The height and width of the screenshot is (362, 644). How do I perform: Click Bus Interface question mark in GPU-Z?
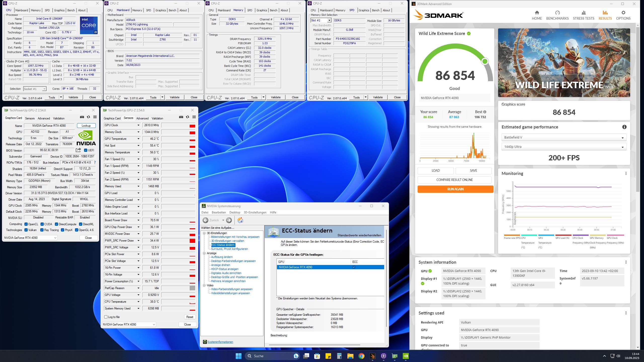point(95,162)
